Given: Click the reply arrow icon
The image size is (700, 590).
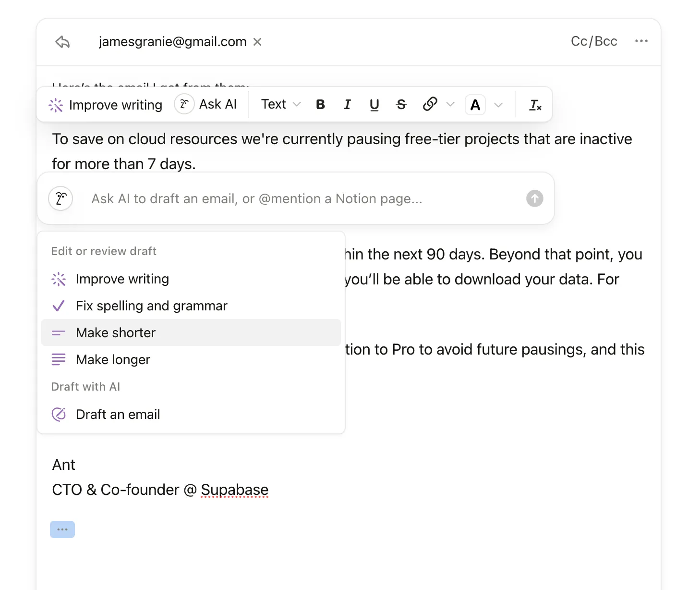Looking at the screenshot, I should 62,42.
